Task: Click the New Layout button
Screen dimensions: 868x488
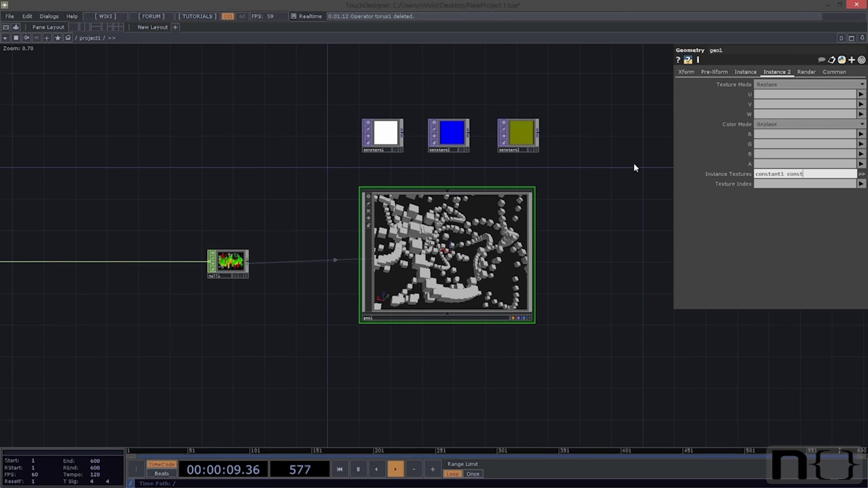Action: tap(153, 27)
